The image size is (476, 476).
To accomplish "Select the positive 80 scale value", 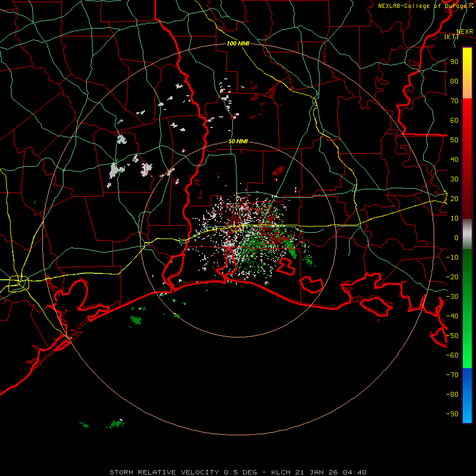I will coord(454,81).
